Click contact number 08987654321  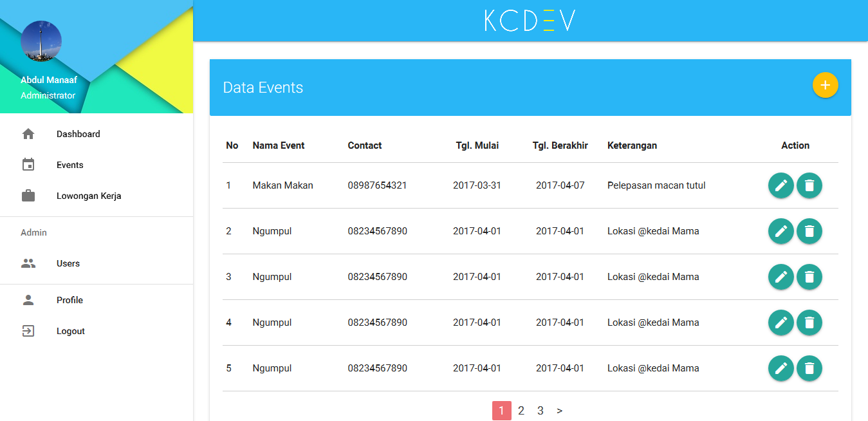377,185
